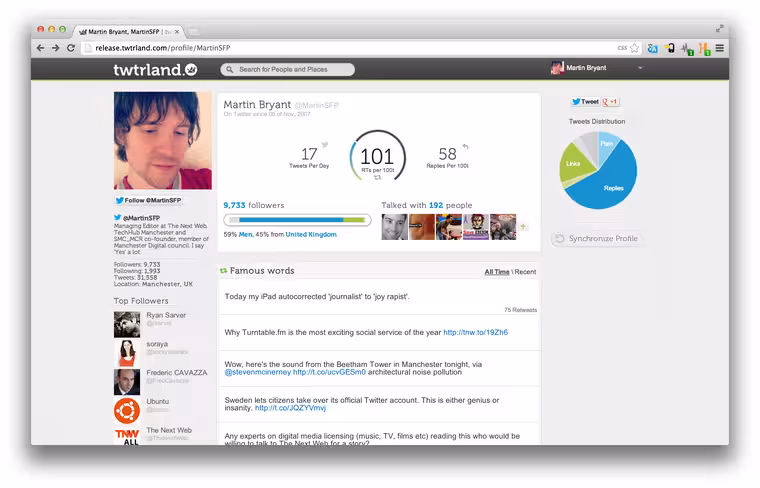Viewport: 760px width, 488px height.
Task: Switch Famous words to Recent
Action: 525,272
